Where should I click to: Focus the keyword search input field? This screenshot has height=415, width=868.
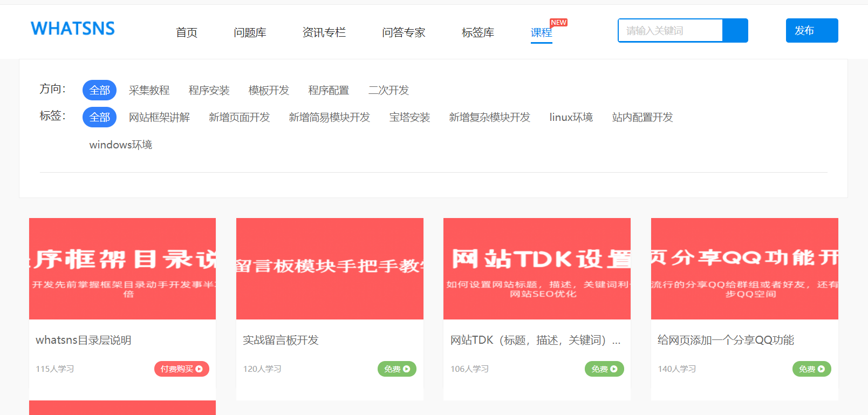670,31
